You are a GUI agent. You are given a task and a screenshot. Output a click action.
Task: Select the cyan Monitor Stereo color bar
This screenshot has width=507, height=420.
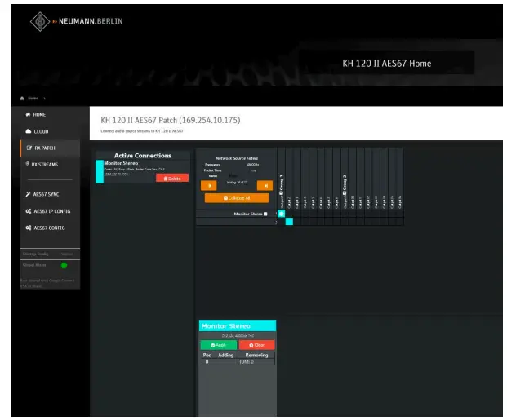point(100,171)
